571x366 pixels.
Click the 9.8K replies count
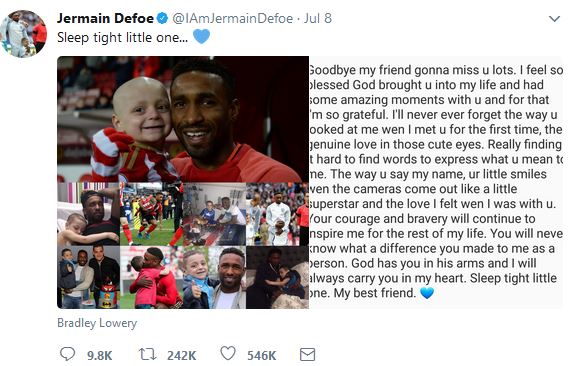(x=99, y=355)
